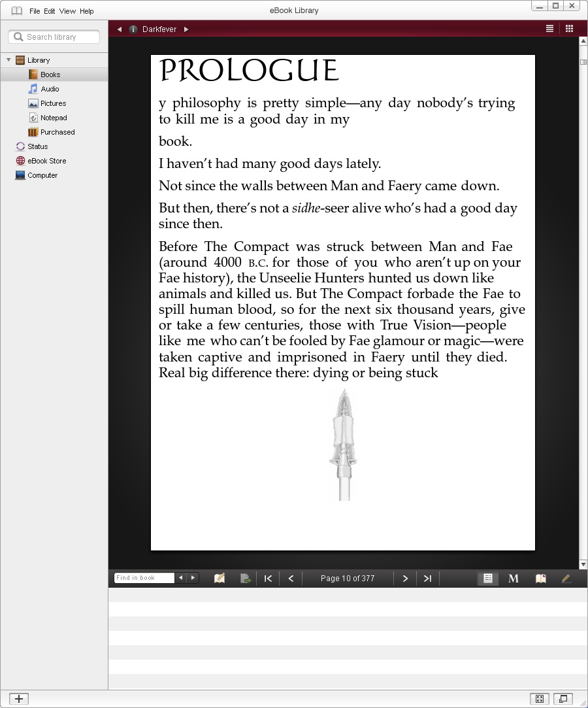Click the Find in book field

coord(144,578)
